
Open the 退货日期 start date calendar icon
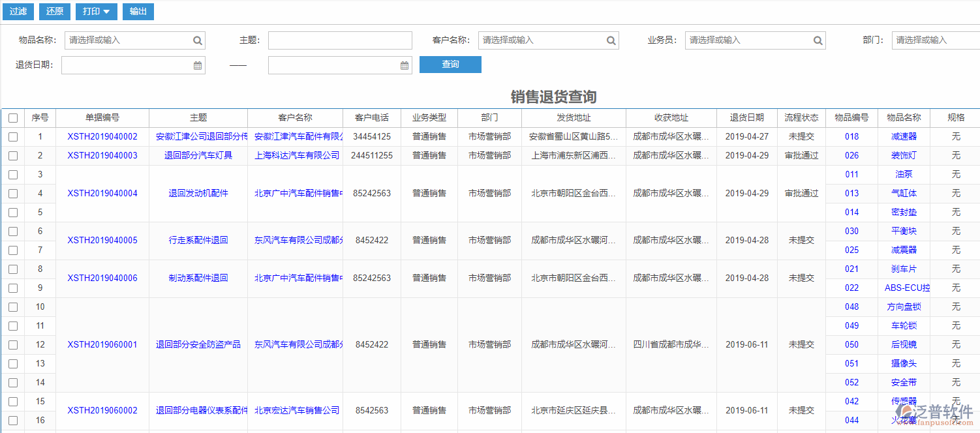[x=196, y=65]
